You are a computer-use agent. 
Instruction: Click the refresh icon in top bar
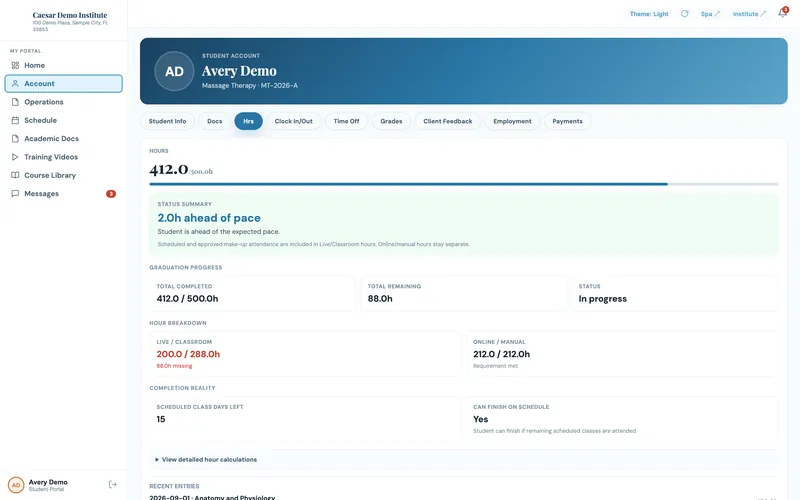pos(685,14)
